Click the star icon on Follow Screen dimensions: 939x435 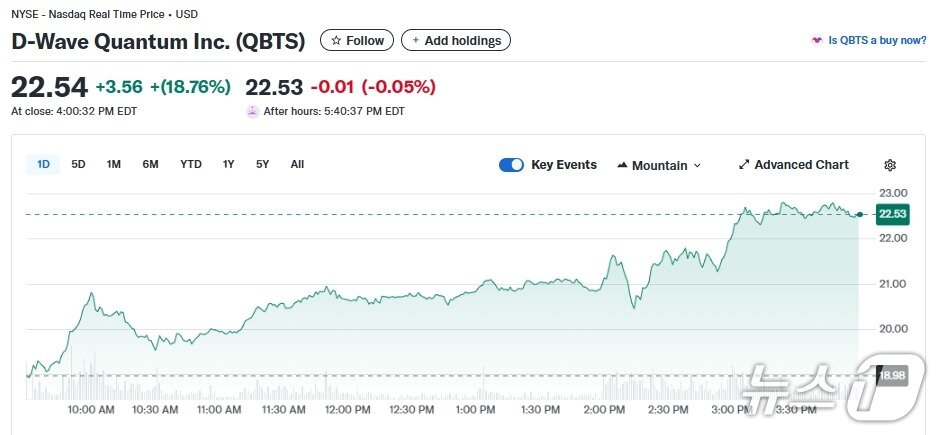coord(336,41)
